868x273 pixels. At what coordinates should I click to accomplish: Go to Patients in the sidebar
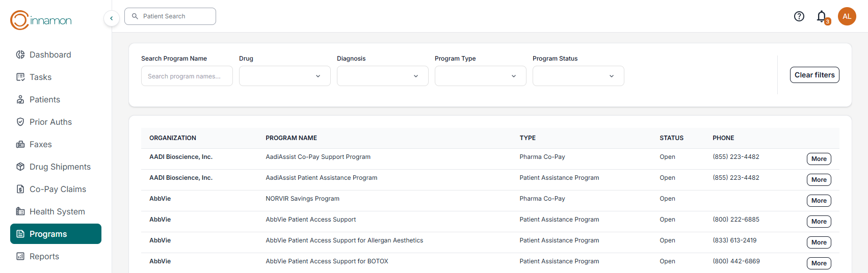coord(45,99)
